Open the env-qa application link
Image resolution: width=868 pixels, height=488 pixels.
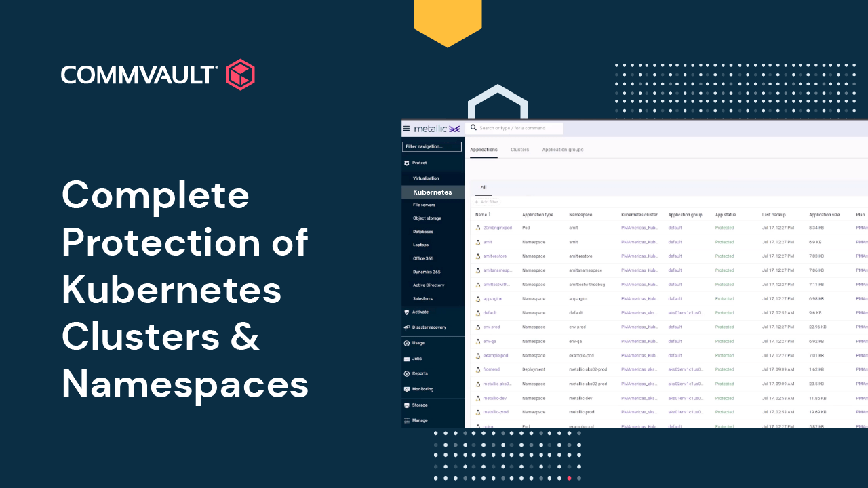[490, 342]
